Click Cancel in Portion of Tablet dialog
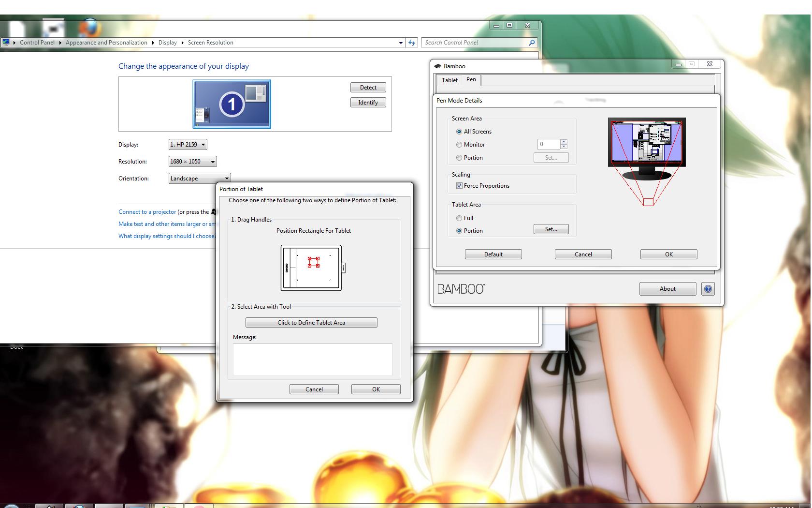This screenshot has height=508, width=812. 314,389
